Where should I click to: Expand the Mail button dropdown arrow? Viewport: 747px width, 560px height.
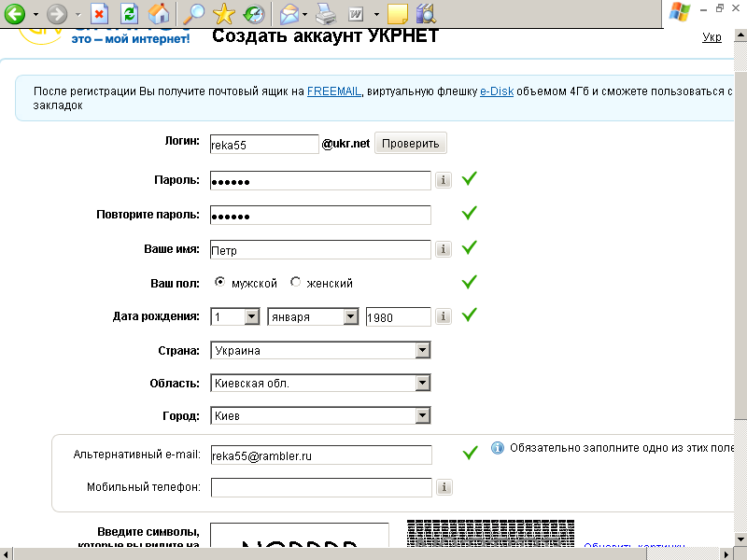pyautogui.click(x=305, y=14)
